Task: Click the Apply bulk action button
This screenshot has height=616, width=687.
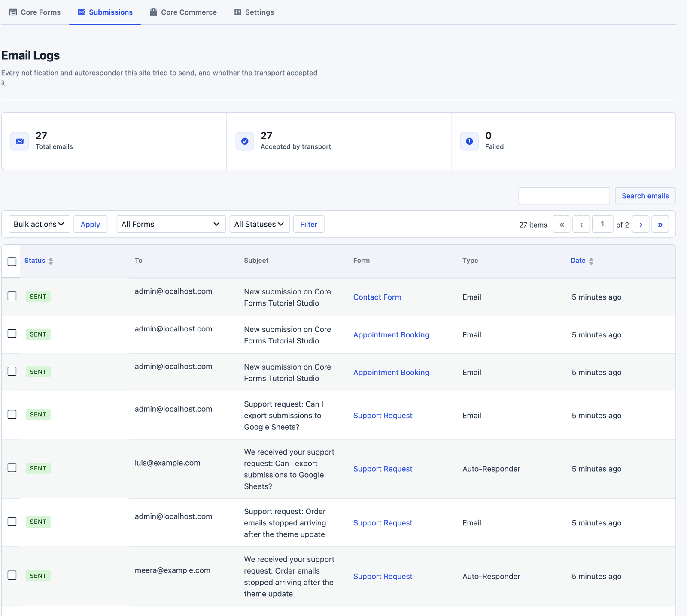Action: [90, 224]
